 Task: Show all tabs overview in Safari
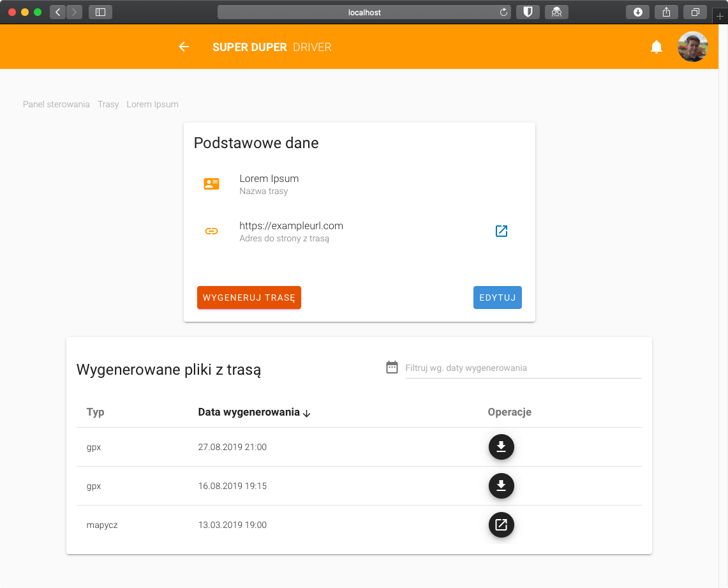tap(695, 12)
